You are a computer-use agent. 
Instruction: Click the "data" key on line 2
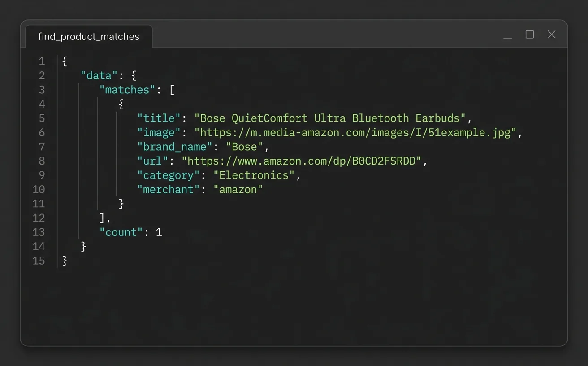(99, 75)
